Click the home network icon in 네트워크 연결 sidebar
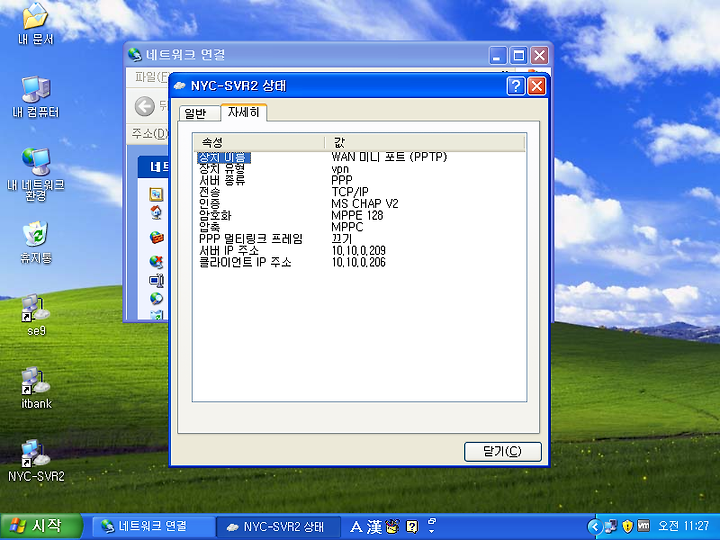720x540 pixels. point(156,212)
